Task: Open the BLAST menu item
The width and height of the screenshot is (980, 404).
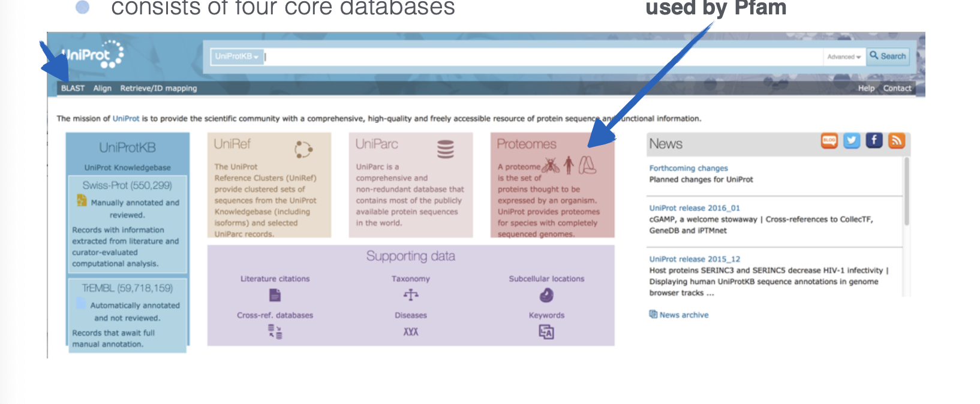Action: pos(73,88)
